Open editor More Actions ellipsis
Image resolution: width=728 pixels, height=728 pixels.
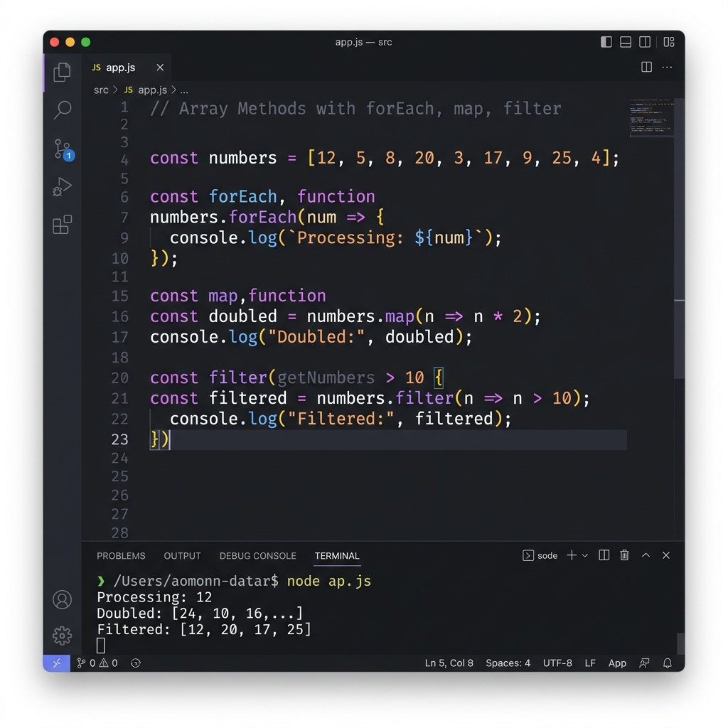pos(667,68)
